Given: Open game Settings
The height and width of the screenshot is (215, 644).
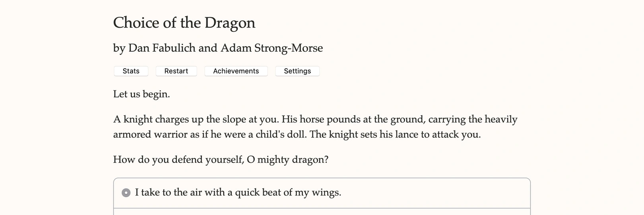Looking at the screenshot, I should [297, 71].
